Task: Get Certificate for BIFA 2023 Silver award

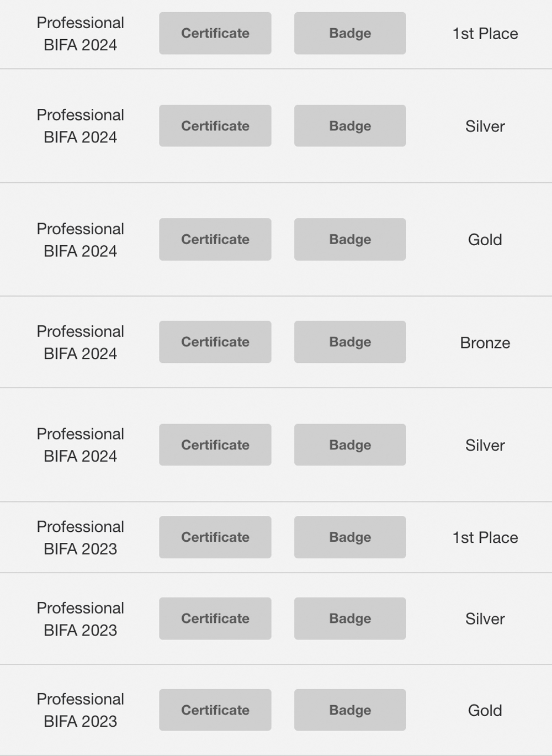Action: pos(215,618)
